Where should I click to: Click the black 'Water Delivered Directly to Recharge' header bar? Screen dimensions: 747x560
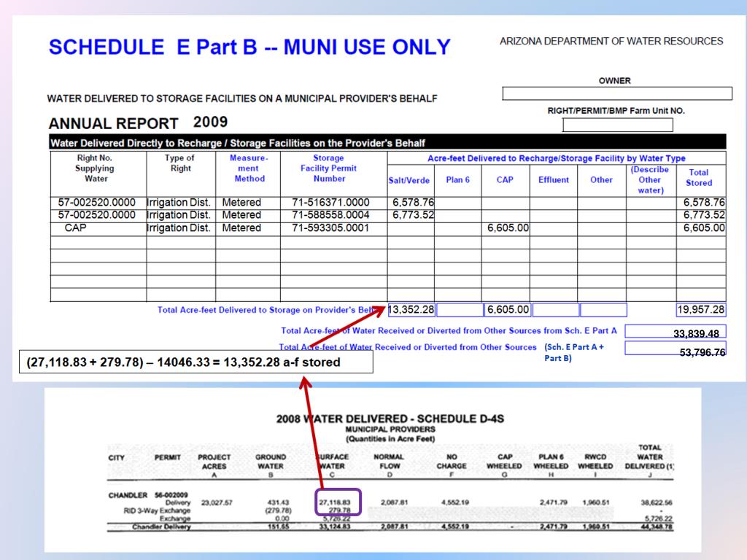click(388, 142)
